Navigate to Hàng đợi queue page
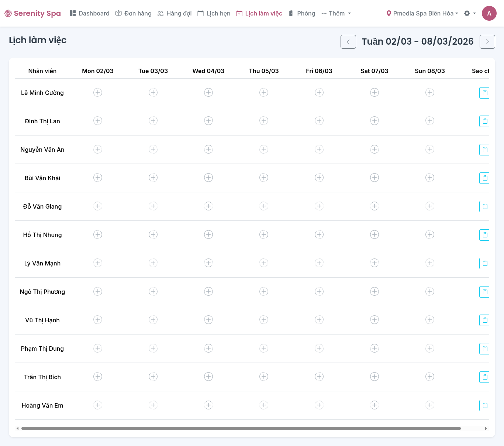The height and width of the screenshot is (446, 504). coord(175,13)
